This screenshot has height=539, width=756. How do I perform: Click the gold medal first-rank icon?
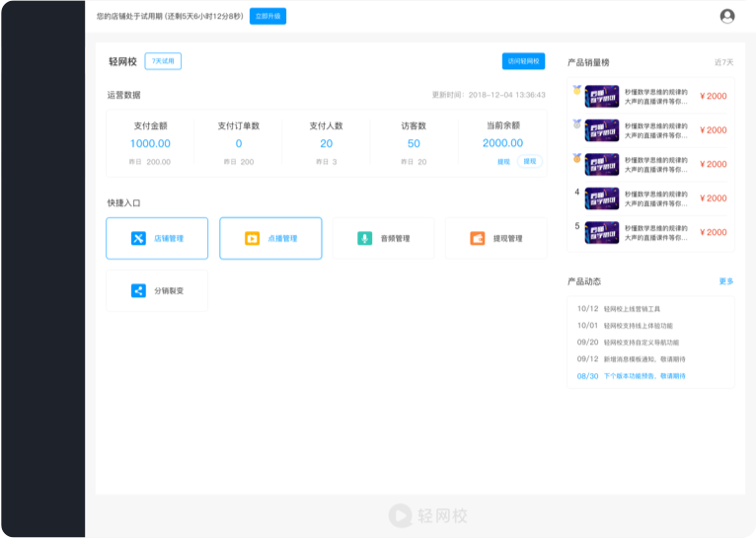[x=576, y=91]
